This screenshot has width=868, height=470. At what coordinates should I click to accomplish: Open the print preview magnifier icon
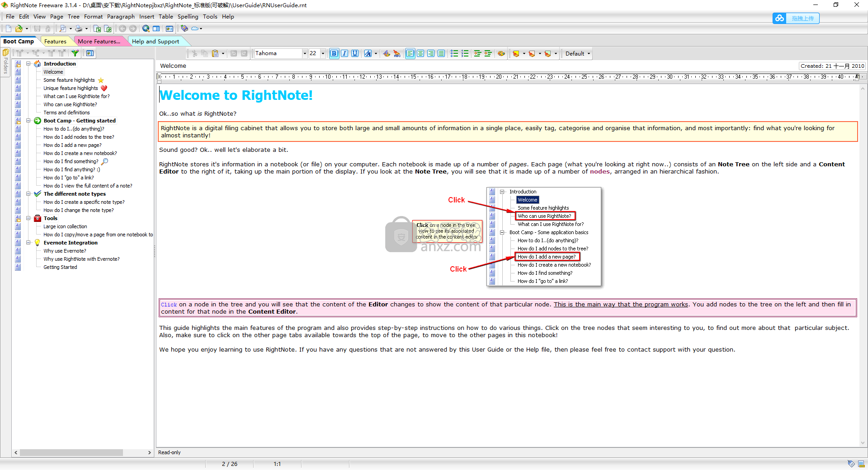coord(63,28)
